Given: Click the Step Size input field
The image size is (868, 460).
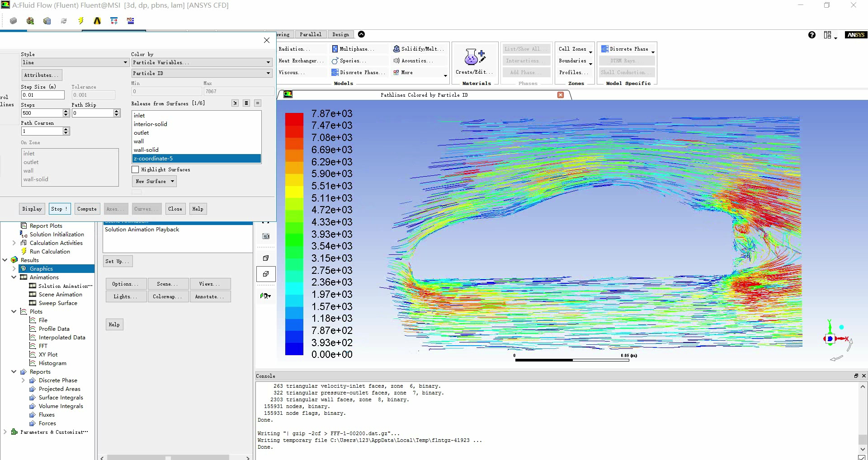Looking at the screenshot, I should tap(43, 95).
